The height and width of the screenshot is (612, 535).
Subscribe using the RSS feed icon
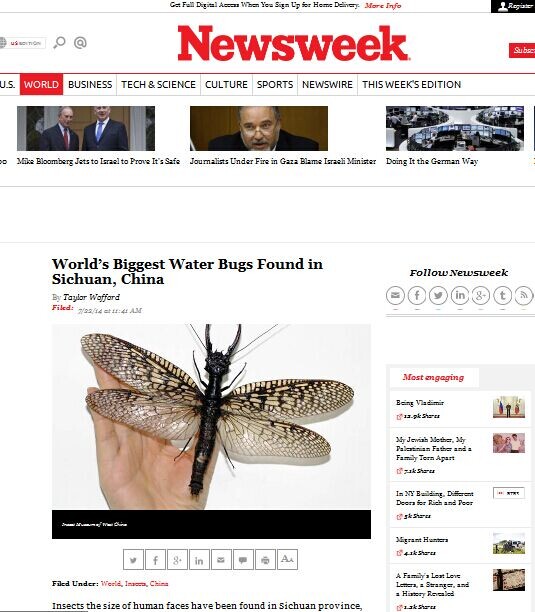tap(524, 295)
